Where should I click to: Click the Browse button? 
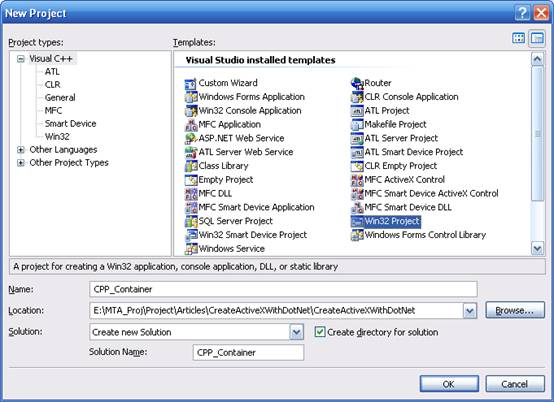tap(515, 310)
